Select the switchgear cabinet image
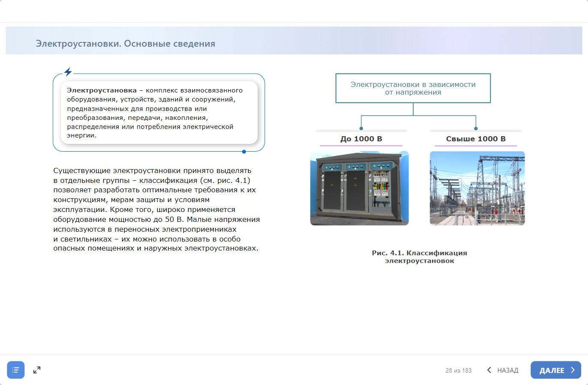 tap(359, 188)
